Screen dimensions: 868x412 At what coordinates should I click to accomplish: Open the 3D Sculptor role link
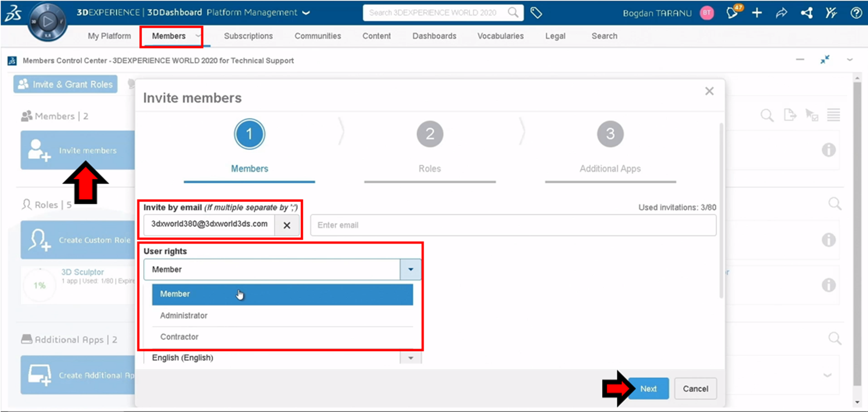click(x=83, y=272)
